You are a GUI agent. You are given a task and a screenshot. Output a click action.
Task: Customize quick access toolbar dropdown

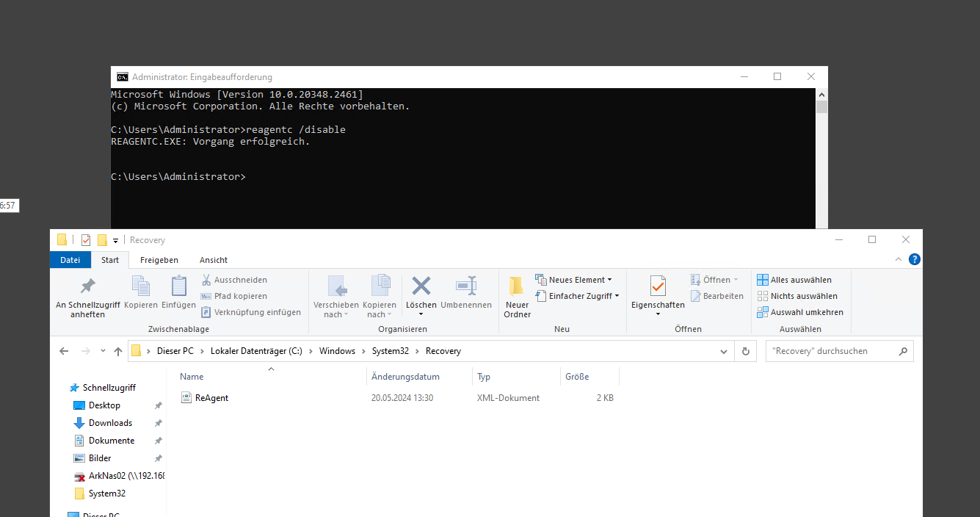point(115,241)
